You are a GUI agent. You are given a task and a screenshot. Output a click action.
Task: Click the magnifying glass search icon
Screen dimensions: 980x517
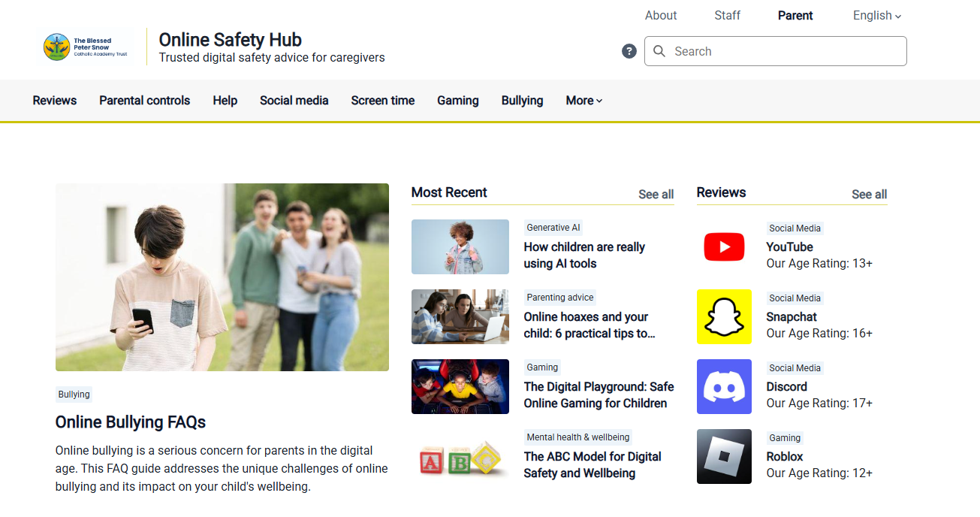[659, 51]
